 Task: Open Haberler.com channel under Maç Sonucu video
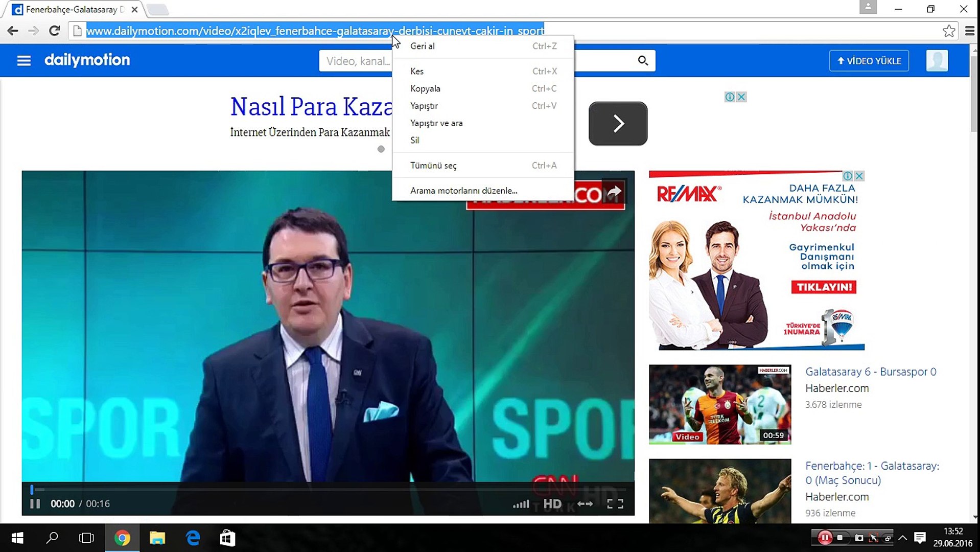click(x=837, y=496)
